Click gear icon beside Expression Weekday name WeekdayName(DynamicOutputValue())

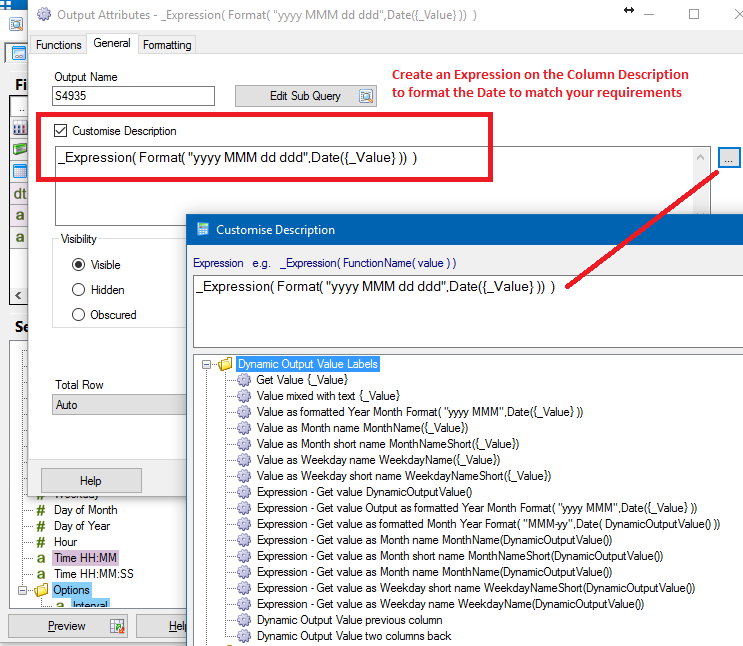[244, 604]
